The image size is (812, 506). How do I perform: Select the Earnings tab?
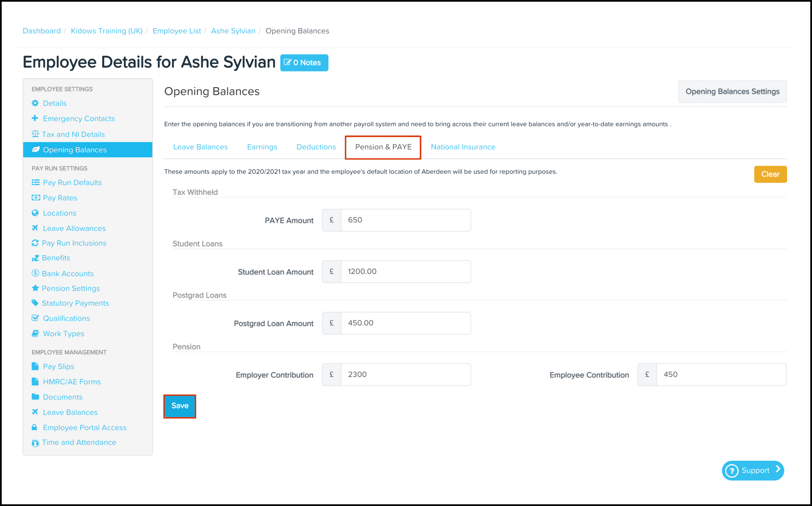point(262,147)
